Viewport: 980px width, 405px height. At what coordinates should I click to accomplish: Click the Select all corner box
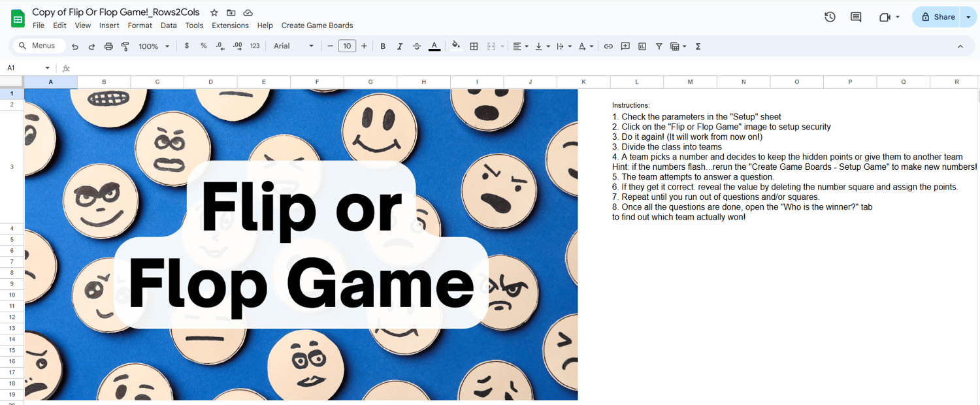pyautogui.click(x=12, y=82)
